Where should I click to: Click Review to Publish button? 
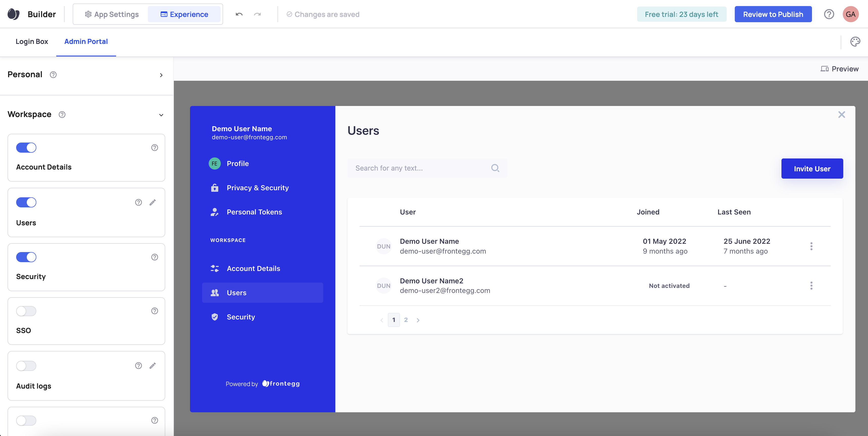pyautogui.click(x=773, y=14)
